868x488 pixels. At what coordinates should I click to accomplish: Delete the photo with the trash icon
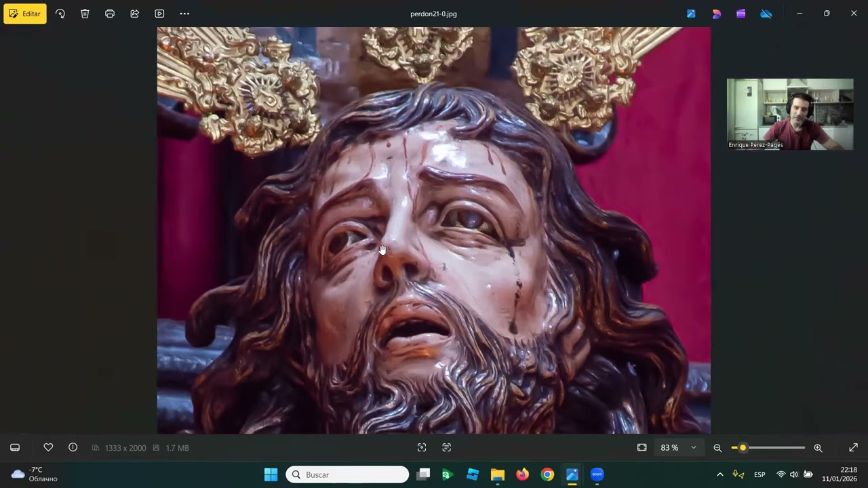tap(85, 14)
